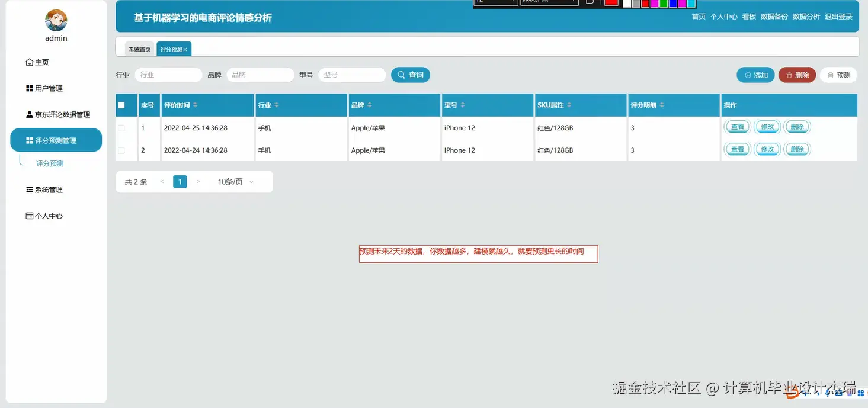Go to next page with right arrow

point(198,182)
